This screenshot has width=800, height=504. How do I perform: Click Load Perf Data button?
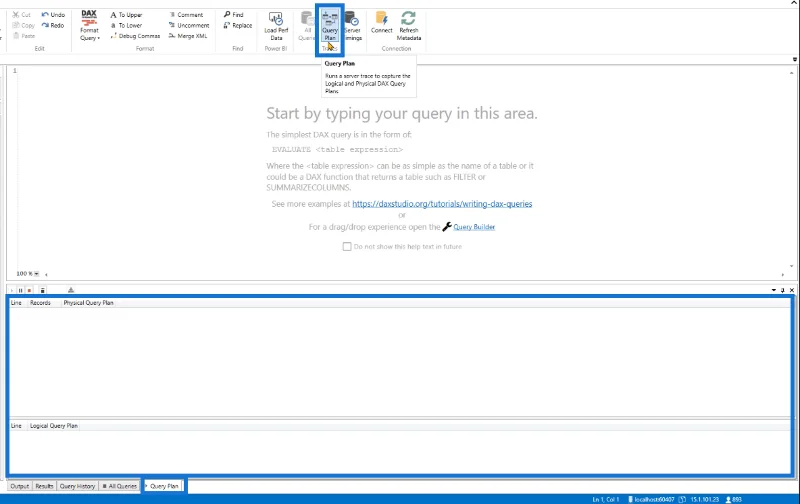[276, 26]
